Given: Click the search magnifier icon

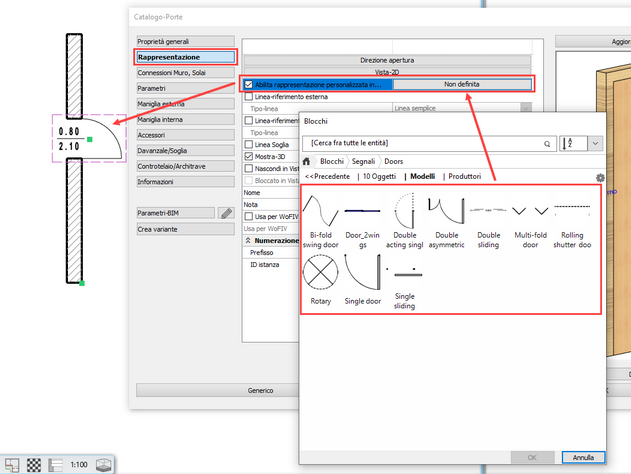Looking at the screenshot, I should click(x=547, y=144).
